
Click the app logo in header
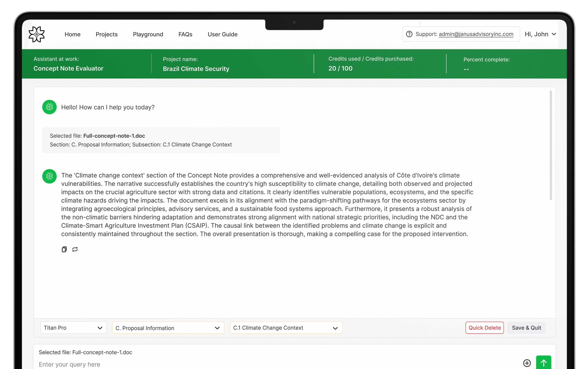point(37,34)
